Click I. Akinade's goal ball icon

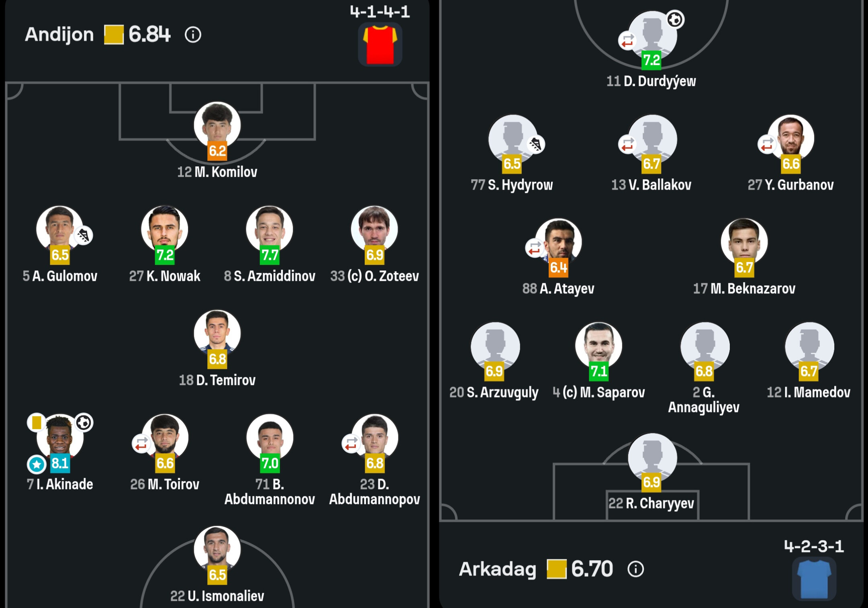(84, 422)
